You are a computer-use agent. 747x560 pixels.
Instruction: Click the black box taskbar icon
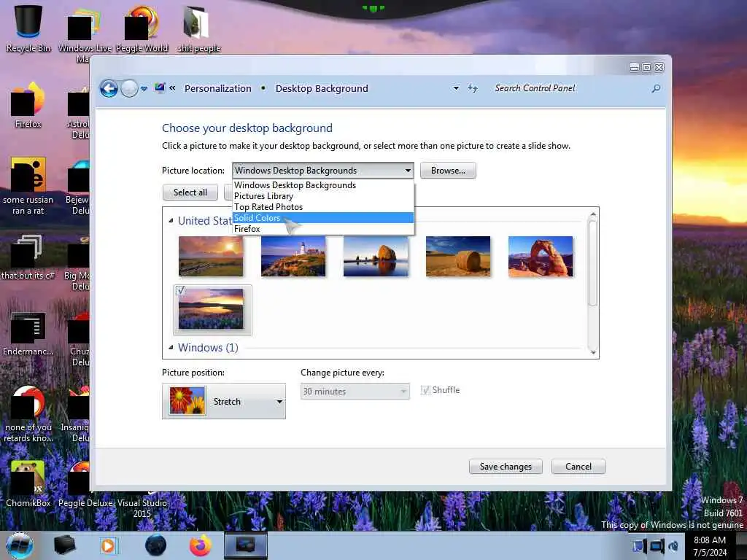tap(64, 545)
